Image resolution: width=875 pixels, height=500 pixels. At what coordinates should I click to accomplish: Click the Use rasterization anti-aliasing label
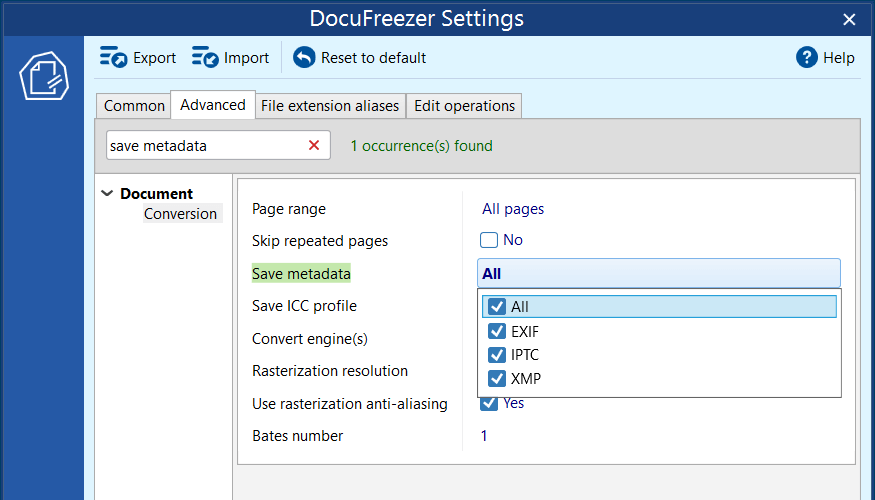pos(350,403)
